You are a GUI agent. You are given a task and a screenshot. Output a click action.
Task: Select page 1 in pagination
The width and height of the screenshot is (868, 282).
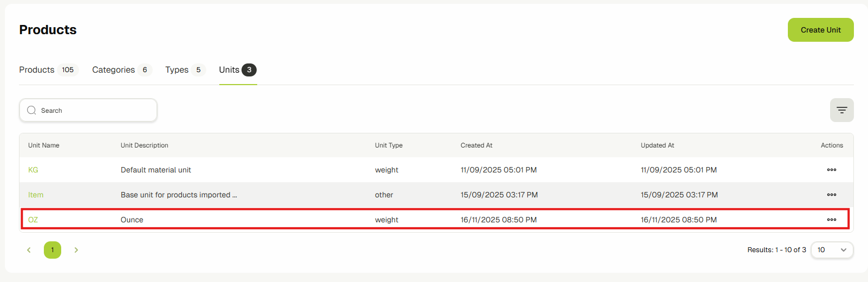53,250
